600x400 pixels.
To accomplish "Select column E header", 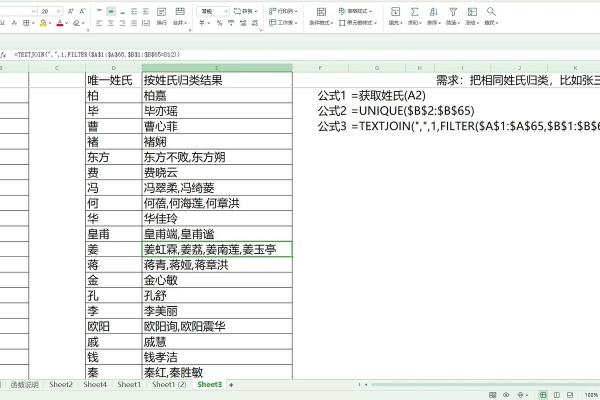I will point(217,68).
